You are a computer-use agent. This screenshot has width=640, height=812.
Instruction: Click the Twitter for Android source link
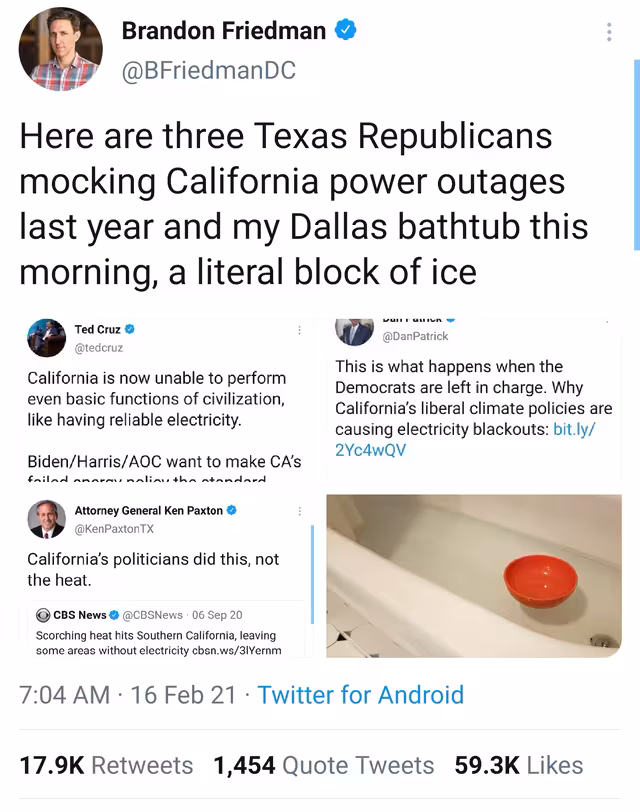361,694
